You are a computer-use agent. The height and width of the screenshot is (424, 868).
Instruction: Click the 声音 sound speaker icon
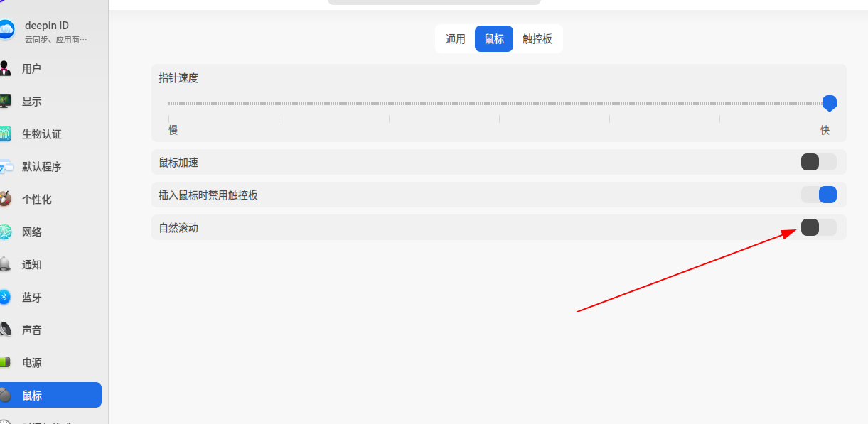pyautogui.click(x=5, y=330)
